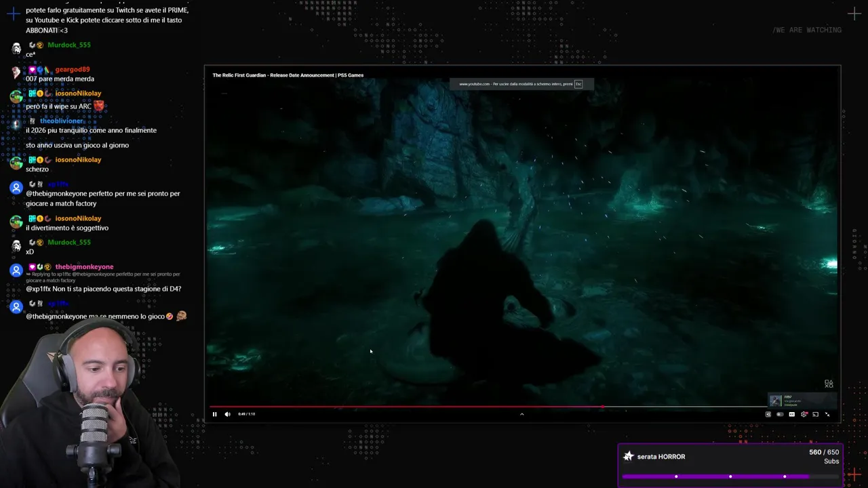
Task: Click the PlayStation shapes watermark logo
Action: tap(829, 384)
